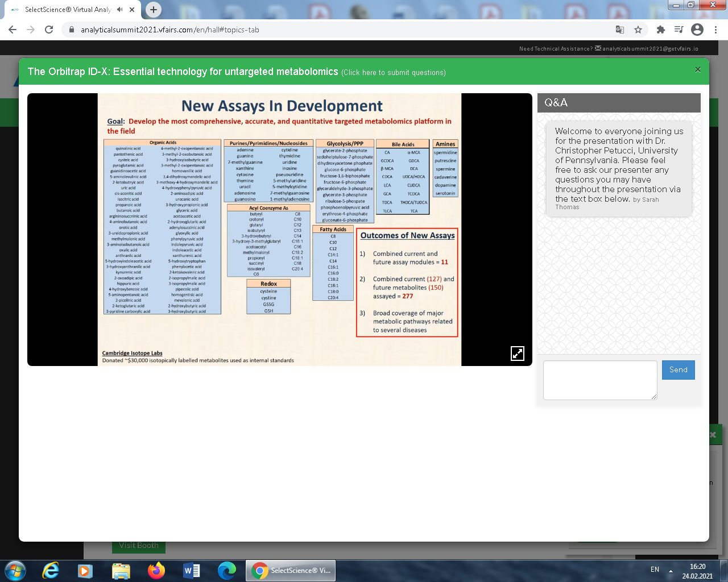Reload the current page
Image resolution: width=728 pixels, height=582 pixels.
tap(49, 30)
